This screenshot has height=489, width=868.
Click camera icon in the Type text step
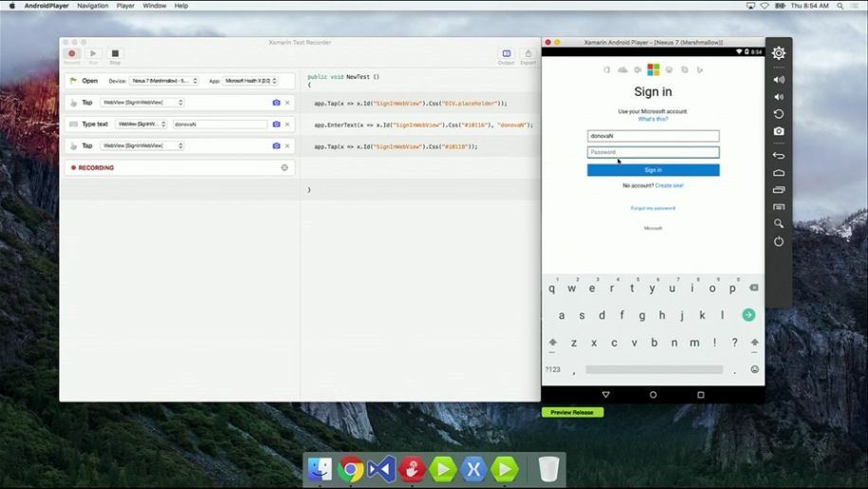click(276, 124)
